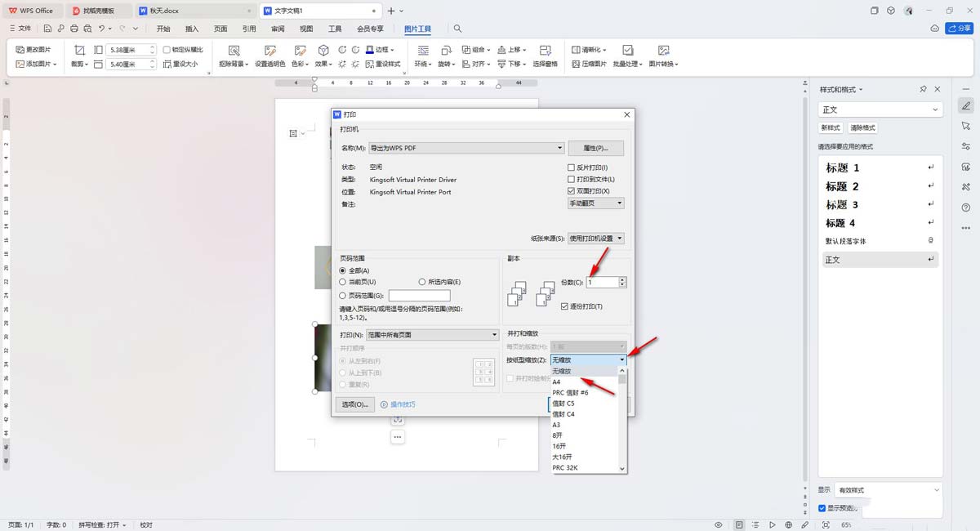Image resolution: width=980 pixels, height=531 pixels.
Task: Click the 重设大小 reset size icon
Action: click(167, 64)
